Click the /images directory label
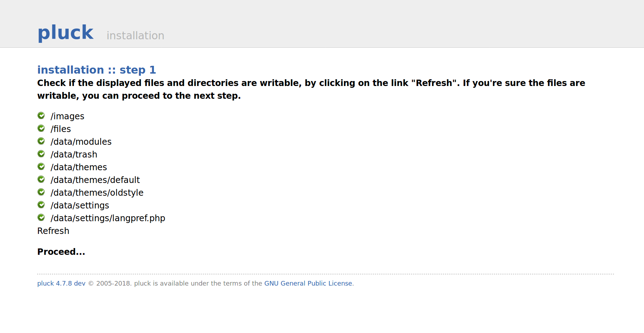The height and width of the screenshot is (333, 644). (67, 116)
